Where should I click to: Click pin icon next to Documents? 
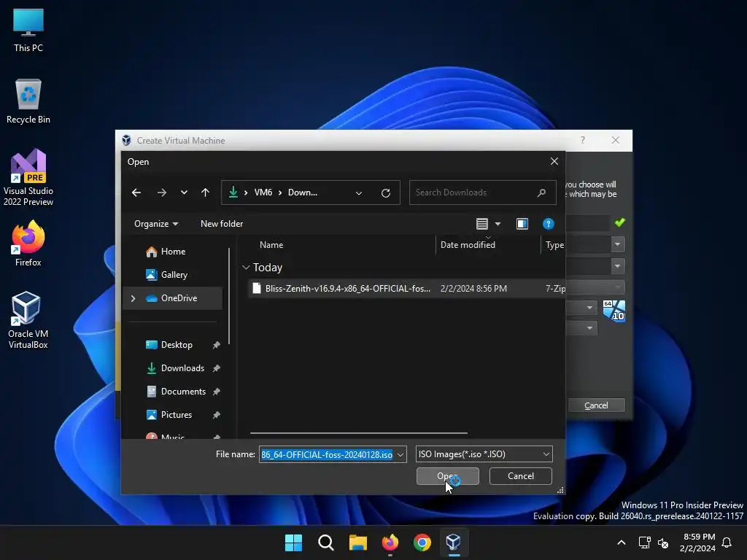(x=216, y=392)
